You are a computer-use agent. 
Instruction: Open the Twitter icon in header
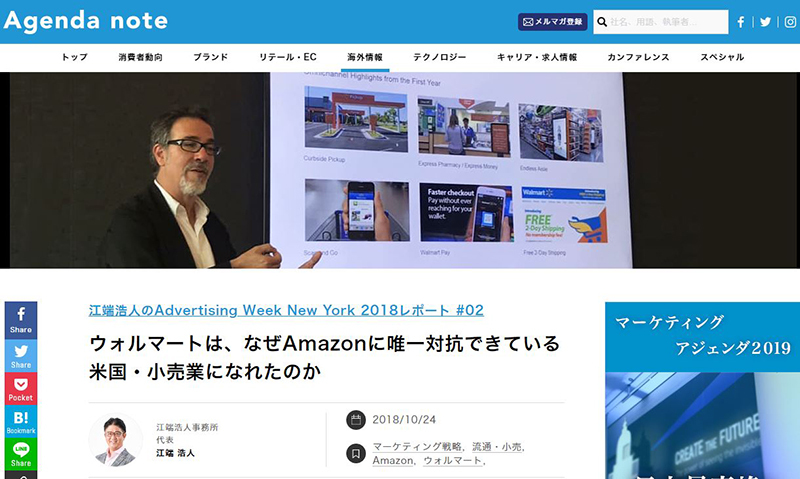point(765,22)
